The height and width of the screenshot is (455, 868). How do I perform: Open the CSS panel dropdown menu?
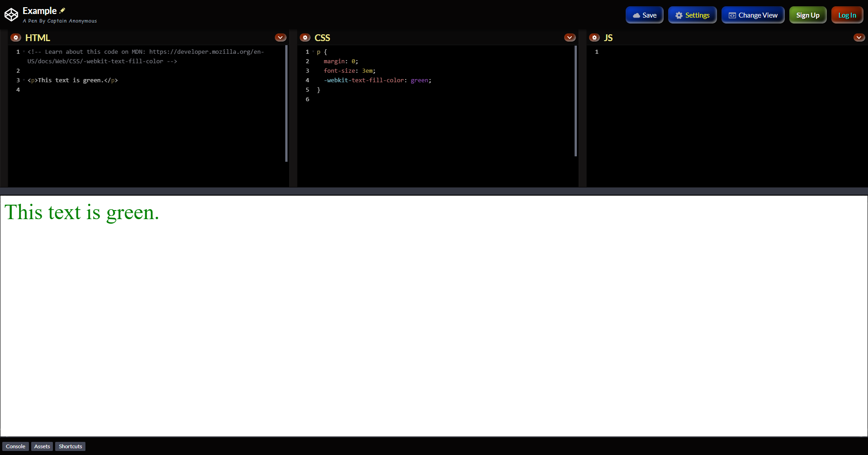570,38
